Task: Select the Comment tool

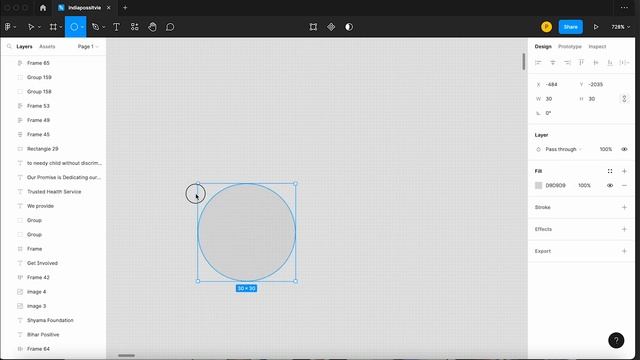Action: 170,27
